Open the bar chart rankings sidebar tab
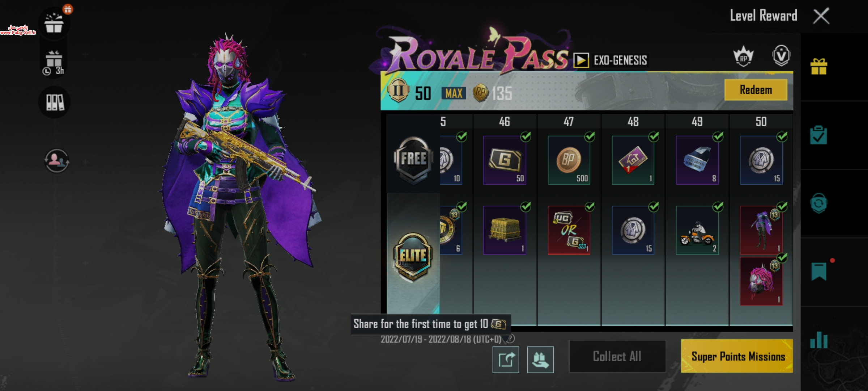868x391 pixels. (x=819, y=340)
